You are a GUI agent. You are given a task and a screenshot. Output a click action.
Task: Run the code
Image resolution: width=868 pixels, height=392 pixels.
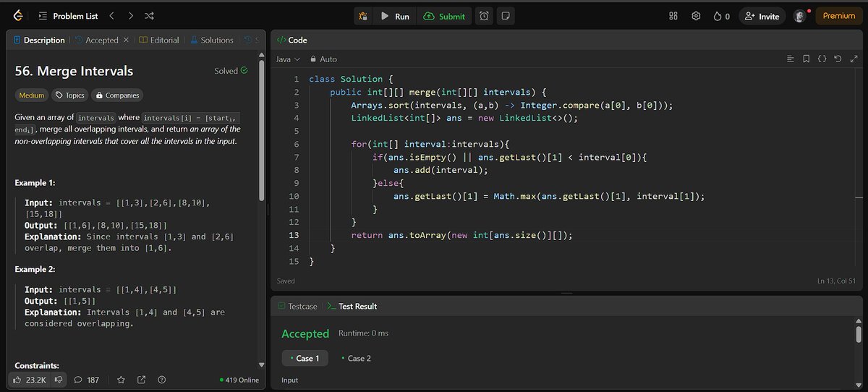click(x=396, y=16)
